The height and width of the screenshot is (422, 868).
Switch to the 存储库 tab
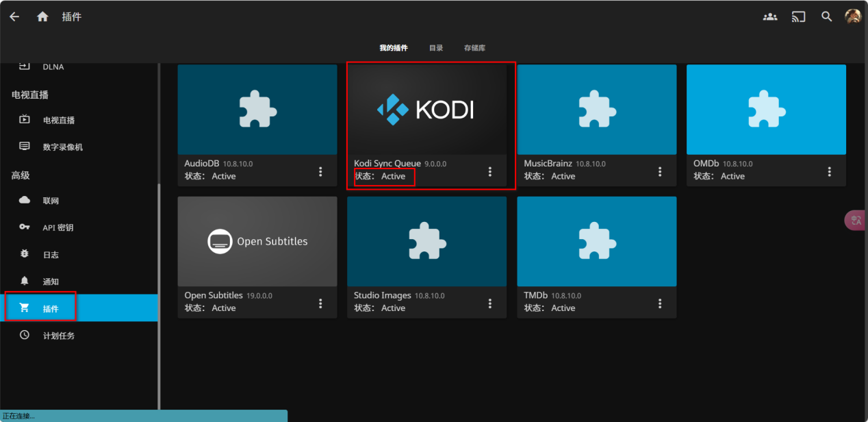coord(474,48)
